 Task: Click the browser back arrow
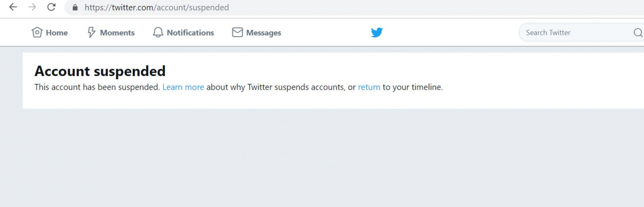click(13, 7)
